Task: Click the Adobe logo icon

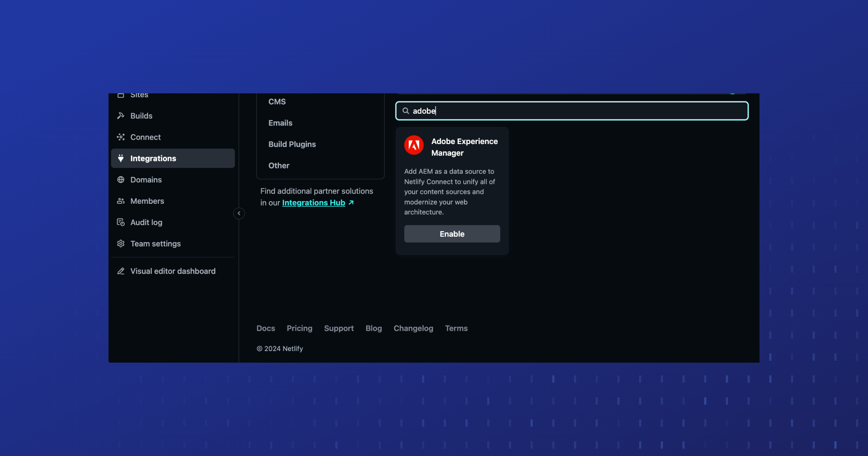Action: click(414, 145)
